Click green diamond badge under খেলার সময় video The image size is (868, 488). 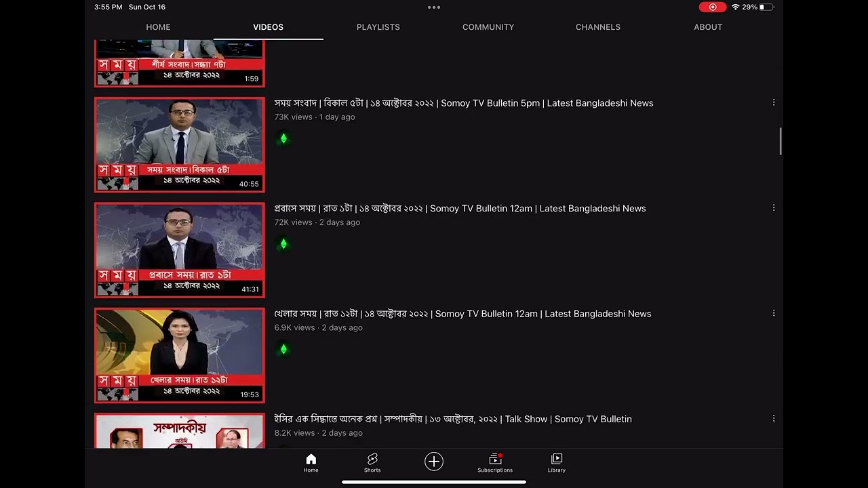(283, 349)
